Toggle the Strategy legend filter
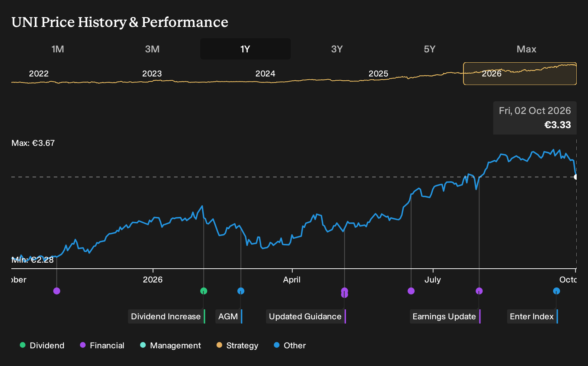The height and width of the screenshot is (366, 588). tap(237, 345)
